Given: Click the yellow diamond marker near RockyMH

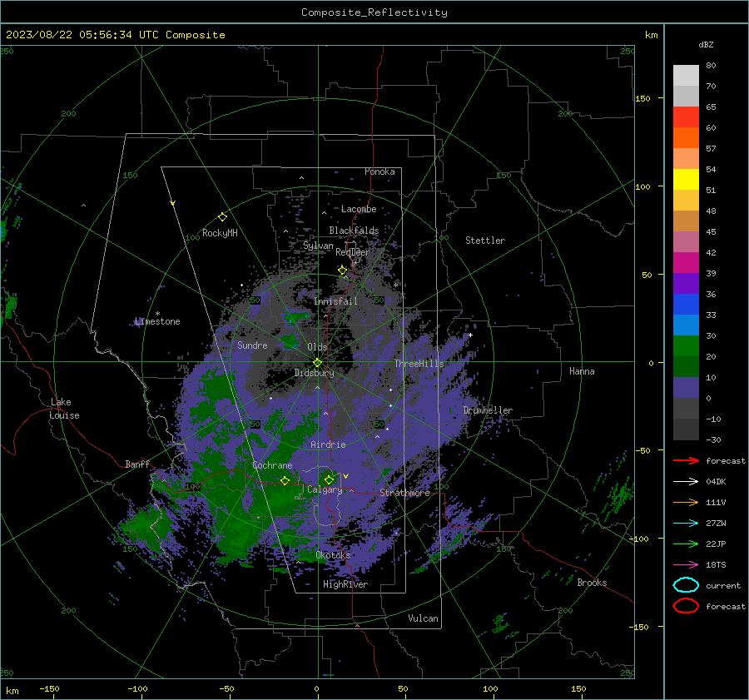Looking at the screenshot, I should click(222, 217).
